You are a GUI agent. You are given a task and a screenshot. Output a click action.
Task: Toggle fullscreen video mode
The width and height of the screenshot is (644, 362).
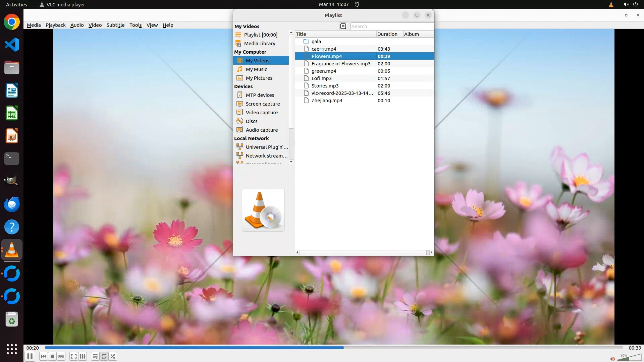click(x=74, y=356)
